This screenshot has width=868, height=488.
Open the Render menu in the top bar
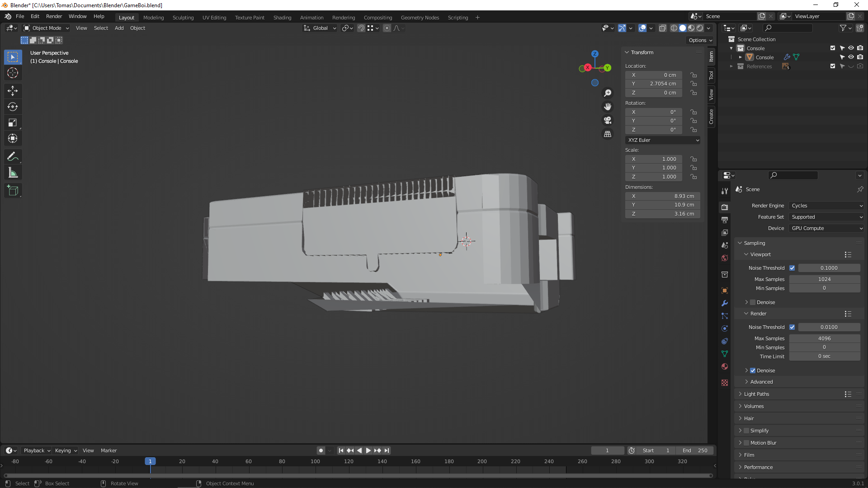[54, 16]
